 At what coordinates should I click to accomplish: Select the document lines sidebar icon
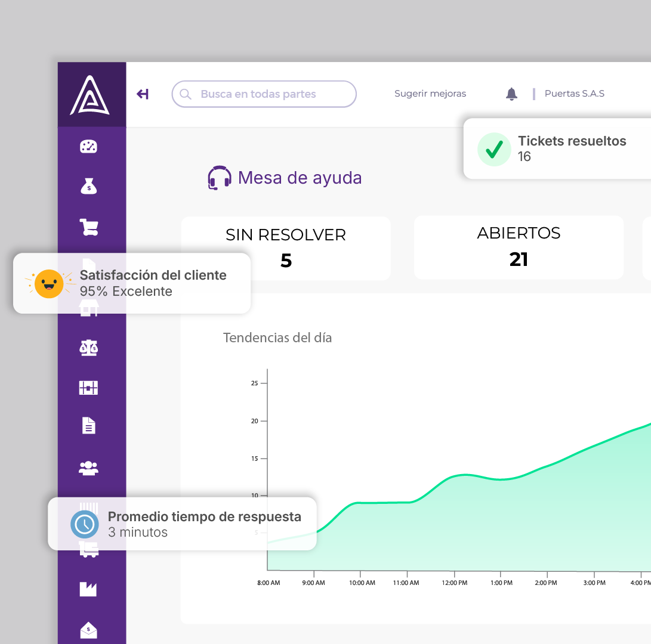[88, 426]
